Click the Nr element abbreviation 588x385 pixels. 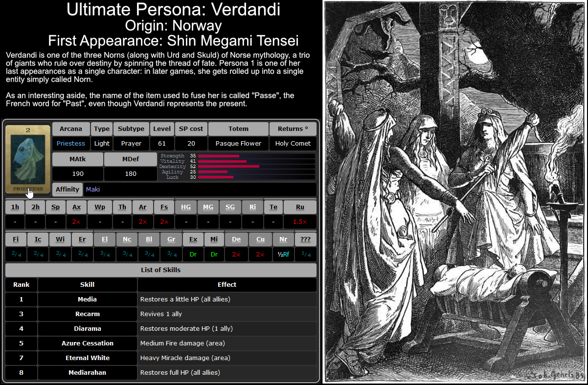(283, 240)
